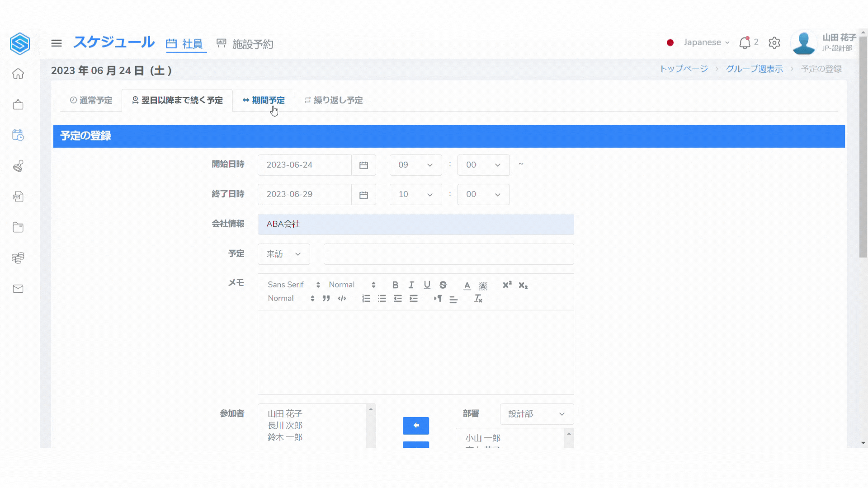Click the left arrow add participant button
The image size is (868, 488).
pos(415,426)
